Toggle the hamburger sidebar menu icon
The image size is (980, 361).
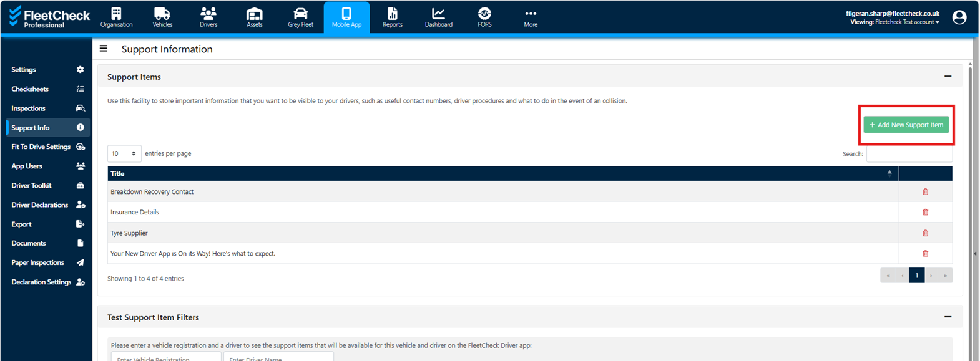click(x=104, y=49)
